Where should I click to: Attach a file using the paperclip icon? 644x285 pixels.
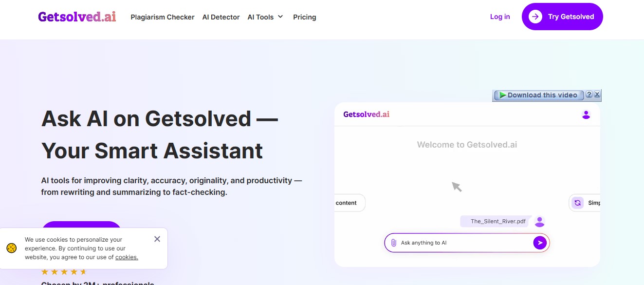pos(394,242)
